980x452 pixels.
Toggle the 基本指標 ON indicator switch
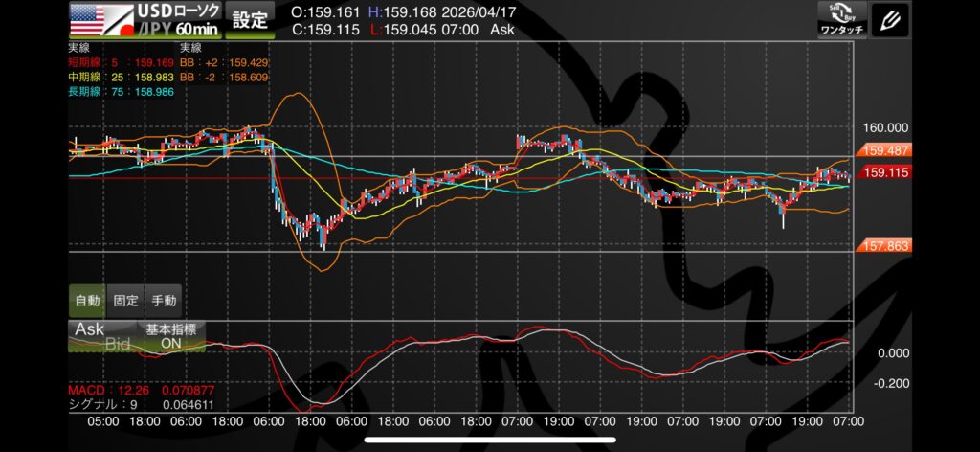[170, 336]
